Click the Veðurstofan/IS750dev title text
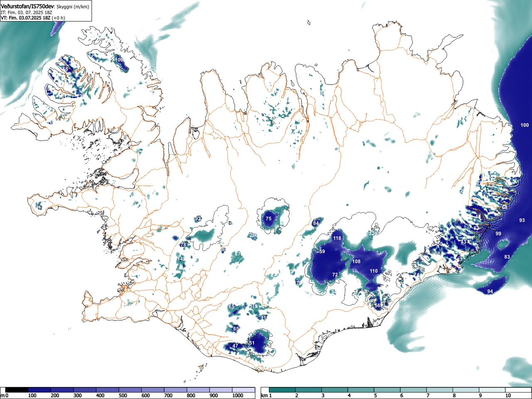Image resolution: width=532 pixels, height=399 pixels. pyautogui.click(x=27, y=6)
